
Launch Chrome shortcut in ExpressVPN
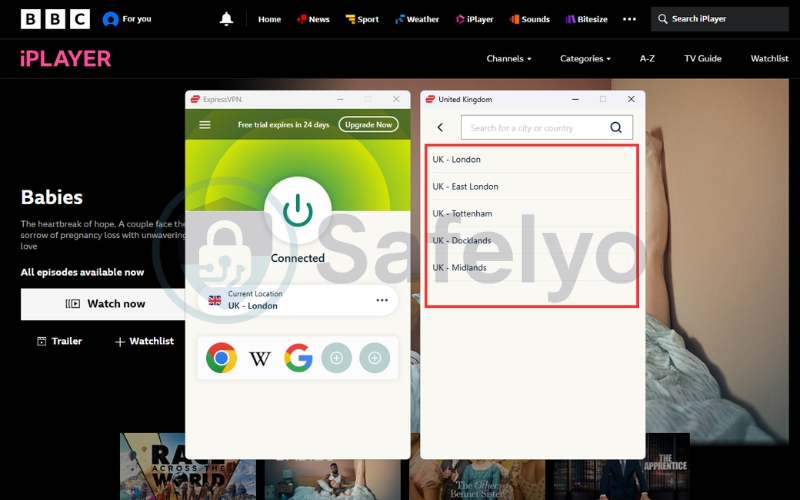pyautogui.click(x=221, y=358)
